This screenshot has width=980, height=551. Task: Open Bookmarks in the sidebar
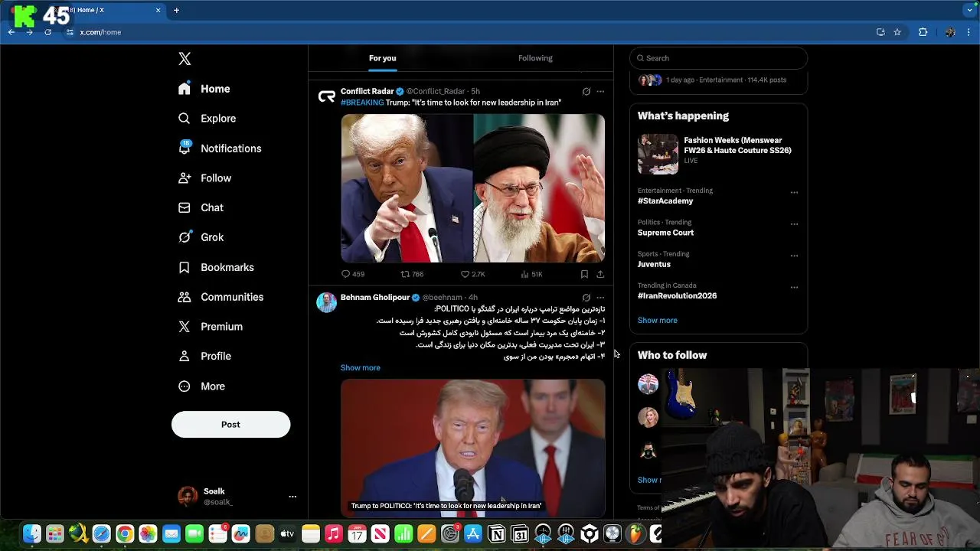coord(216,267)
